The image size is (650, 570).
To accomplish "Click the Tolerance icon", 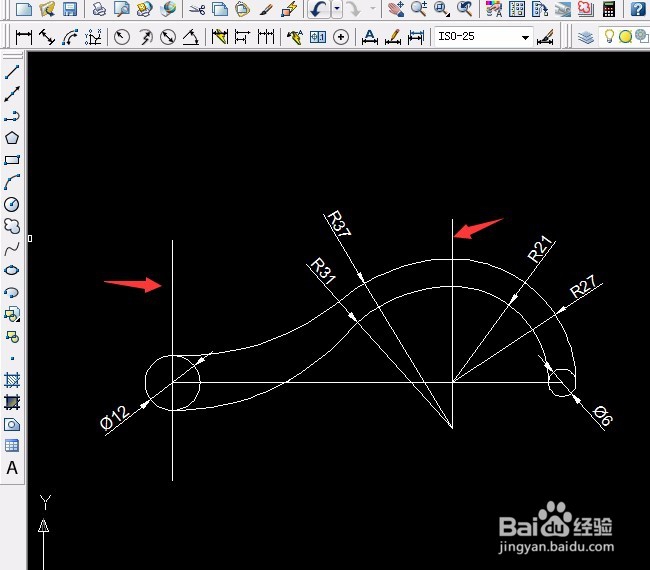I will (318, 37).
